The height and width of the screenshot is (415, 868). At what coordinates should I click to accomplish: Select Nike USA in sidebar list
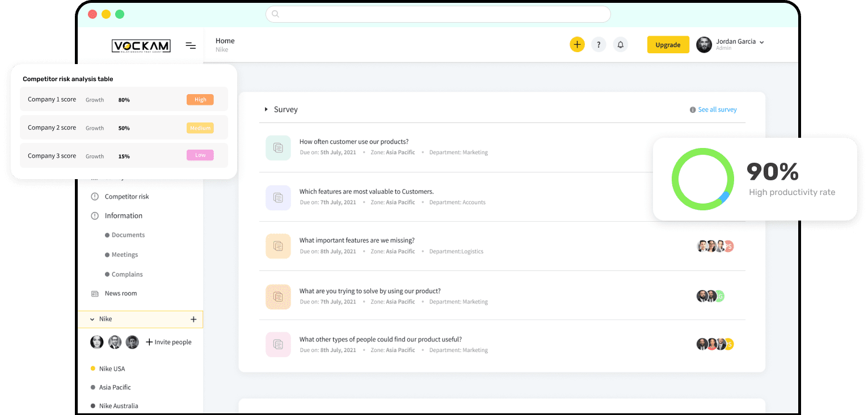[112, 369]
